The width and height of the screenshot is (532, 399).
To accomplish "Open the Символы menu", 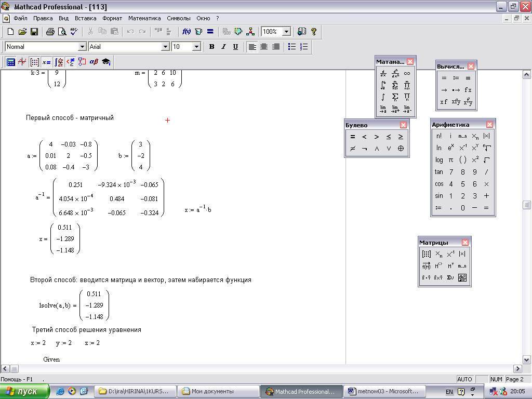I will (x=179, y=18).
